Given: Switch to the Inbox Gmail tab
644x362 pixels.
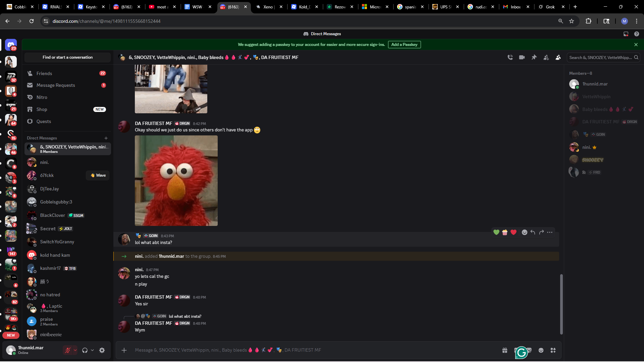Looking at the screenshot, I should tap(516, 7).
